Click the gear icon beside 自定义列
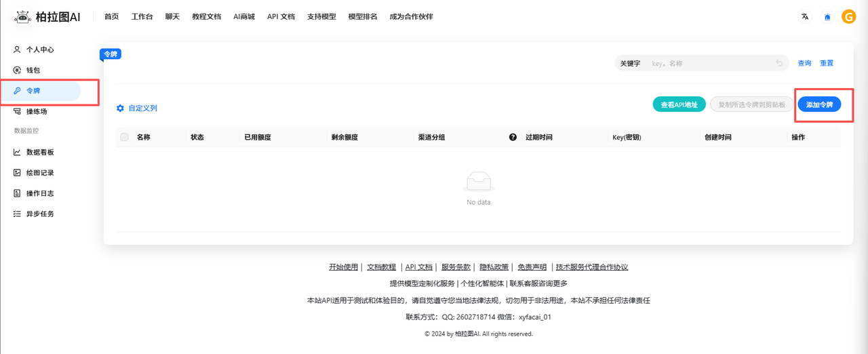The image size is (868, 354). coord(120,108)
